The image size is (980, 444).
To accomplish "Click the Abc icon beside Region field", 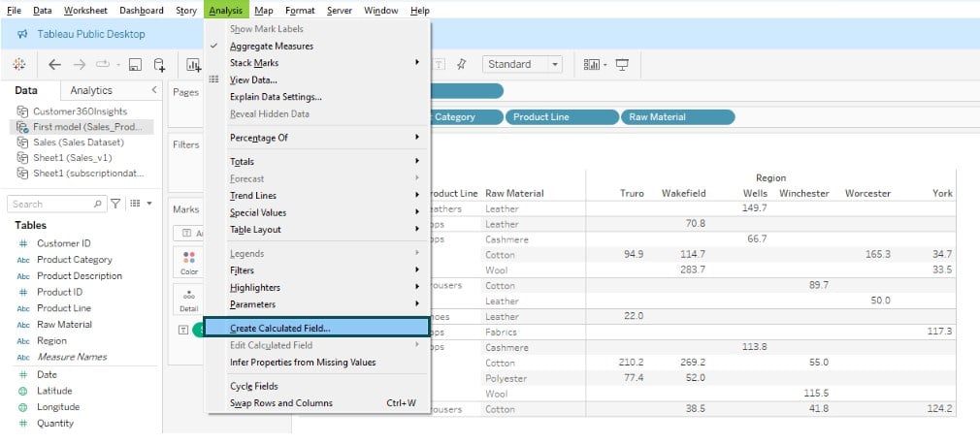I will (23, 341).
